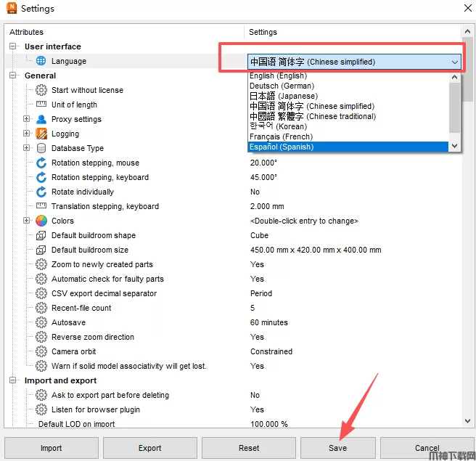
Task: Choose Chinese traditional from language list
Action: [348, 116]
